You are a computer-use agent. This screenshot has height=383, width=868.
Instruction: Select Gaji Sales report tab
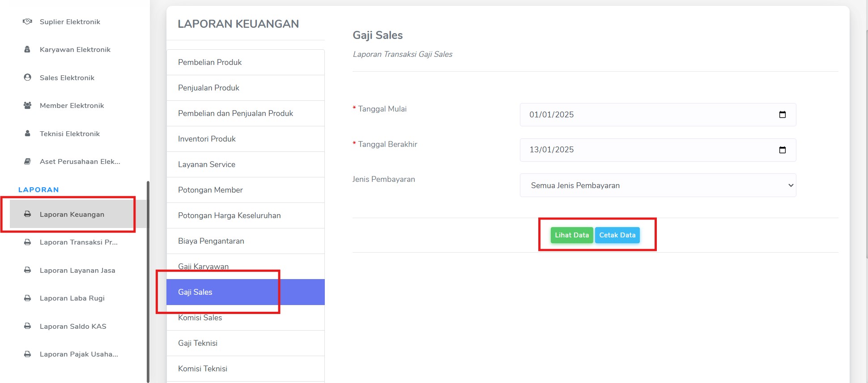click(x=245, y=292)
